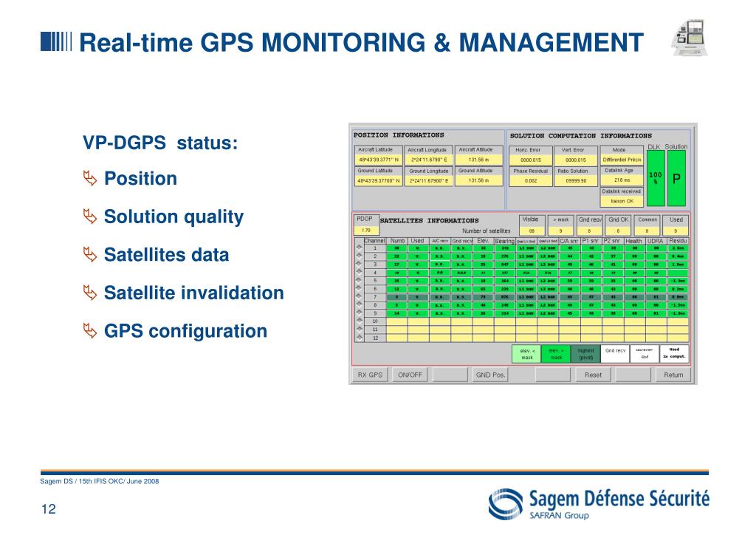
Task: Click the 'elev. > mask' legend swatch
Action: [556, 354]
